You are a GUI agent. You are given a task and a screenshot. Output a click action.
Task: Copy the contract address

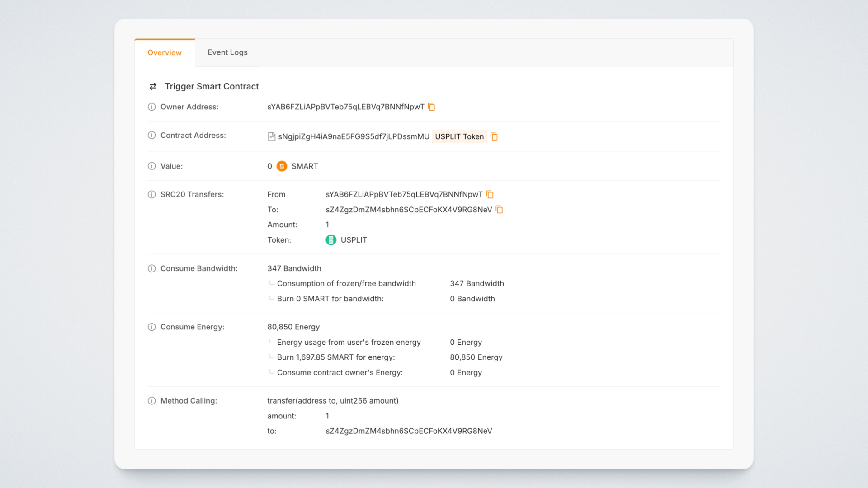[494, 136]
